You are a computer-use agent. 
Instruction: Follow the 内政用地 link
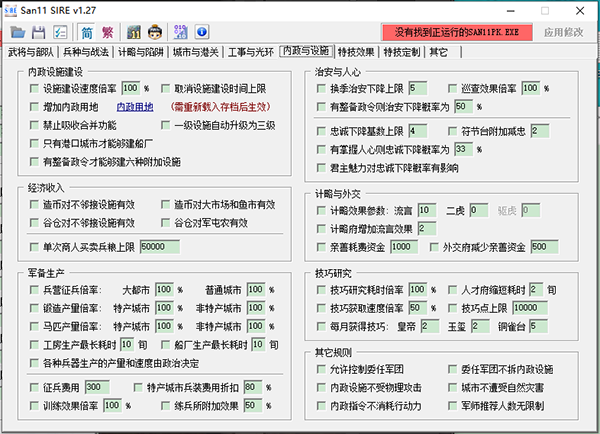[x=135, y=107]
